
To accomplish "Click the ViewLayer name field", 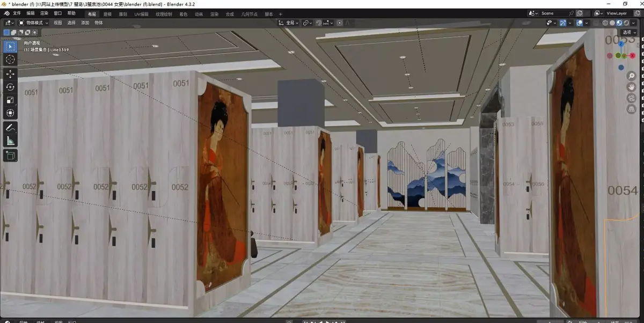I will coord(619,13).
